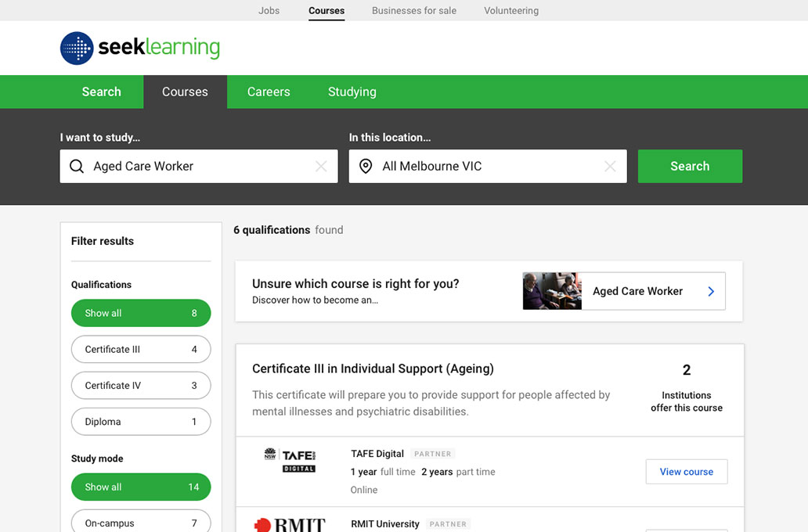Click 'Institutions offer this course' text
The image size is (808, 532).
point(687,401)
